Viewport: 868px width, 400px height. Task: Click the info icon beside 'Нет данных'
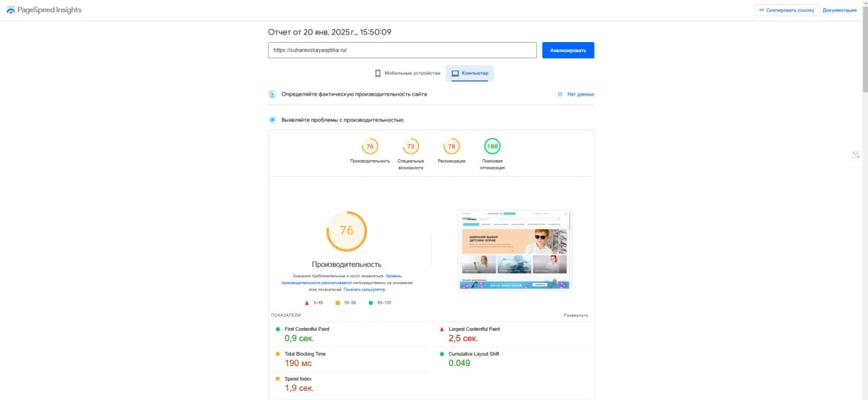pos(560,94)
